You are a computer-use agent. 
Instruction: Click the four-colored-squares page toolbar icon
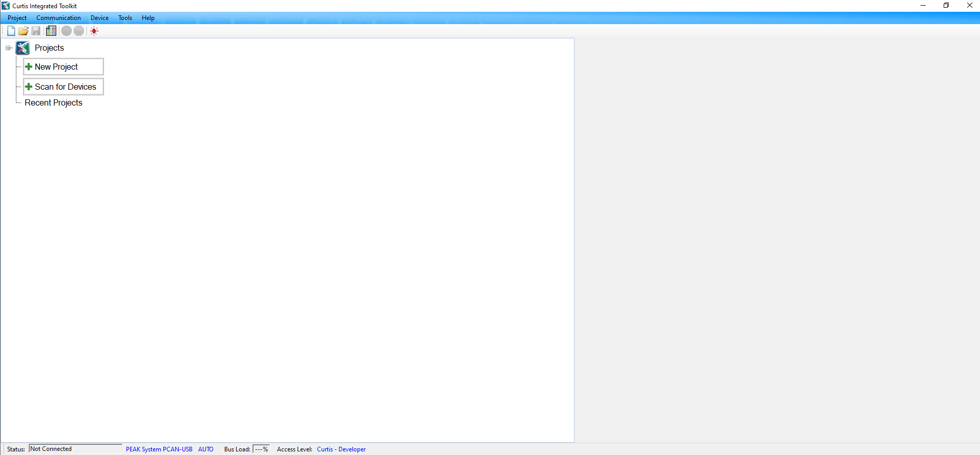[x=51, y=31]
